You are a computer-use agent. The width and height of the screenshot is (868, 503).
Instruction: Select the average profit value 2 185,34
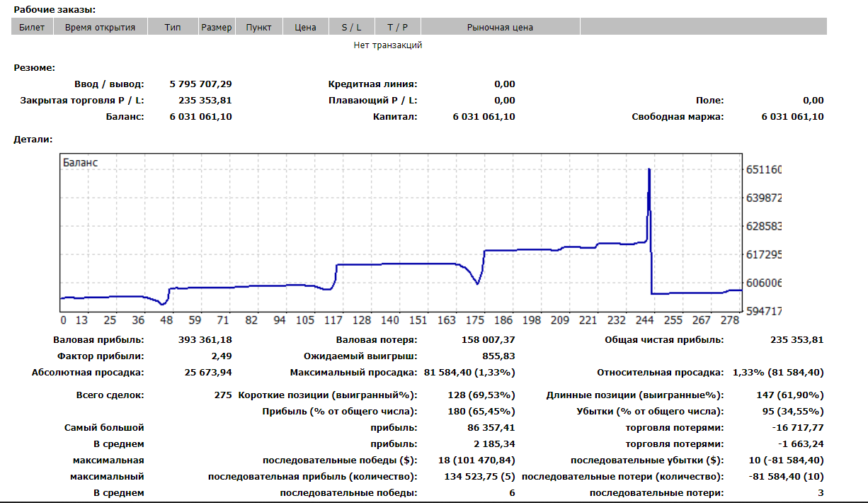[494, 444]
